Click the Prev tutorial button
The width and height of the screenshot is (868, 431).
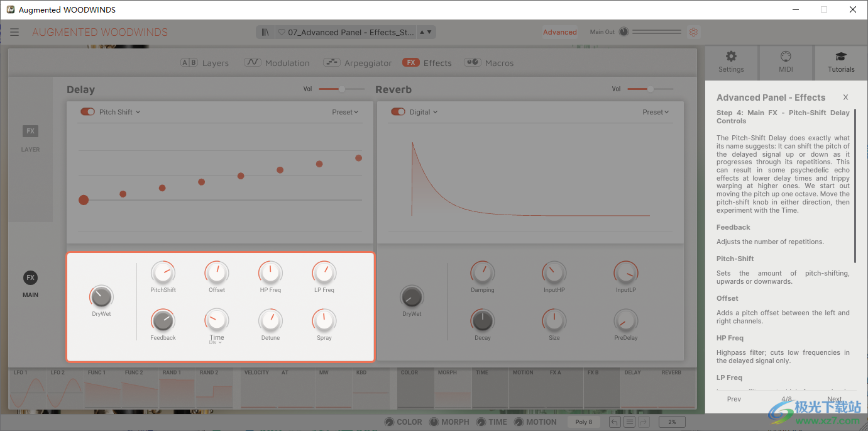point(733,399)
